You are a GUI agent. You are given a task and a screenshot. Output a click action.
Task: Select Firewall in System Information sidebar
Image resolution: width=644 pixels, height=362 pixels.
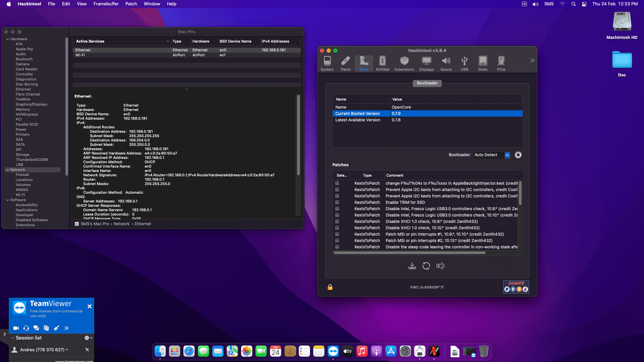point(22,175)
